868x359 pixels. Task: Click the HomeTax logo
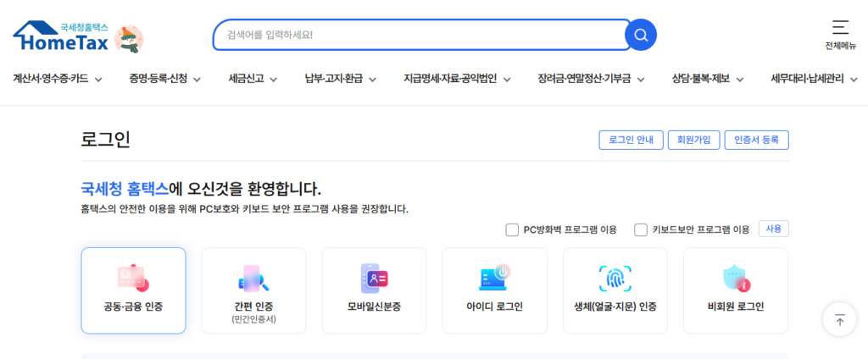[60, 36]
